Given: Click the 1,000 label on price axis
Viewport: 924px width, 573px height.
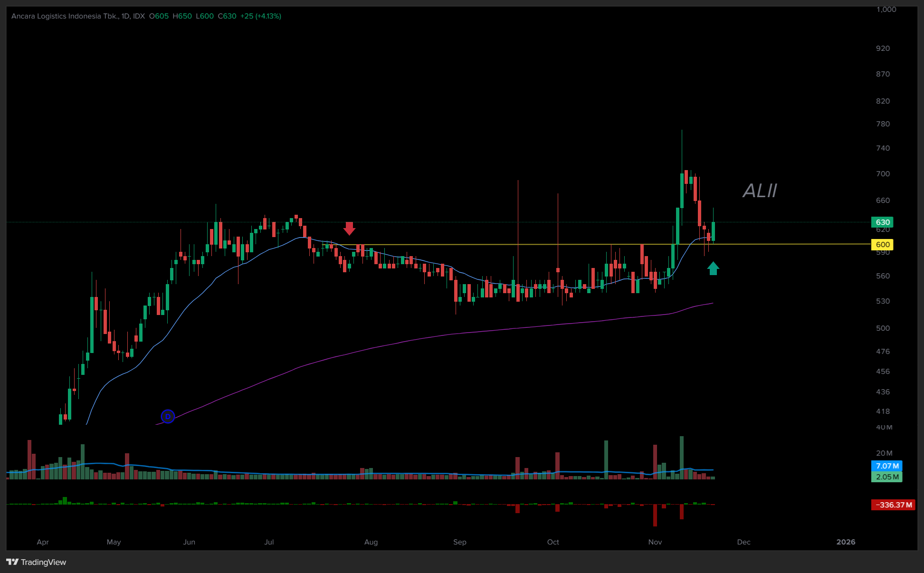Looking at the screenshot, I should click(x=886, y=10).
